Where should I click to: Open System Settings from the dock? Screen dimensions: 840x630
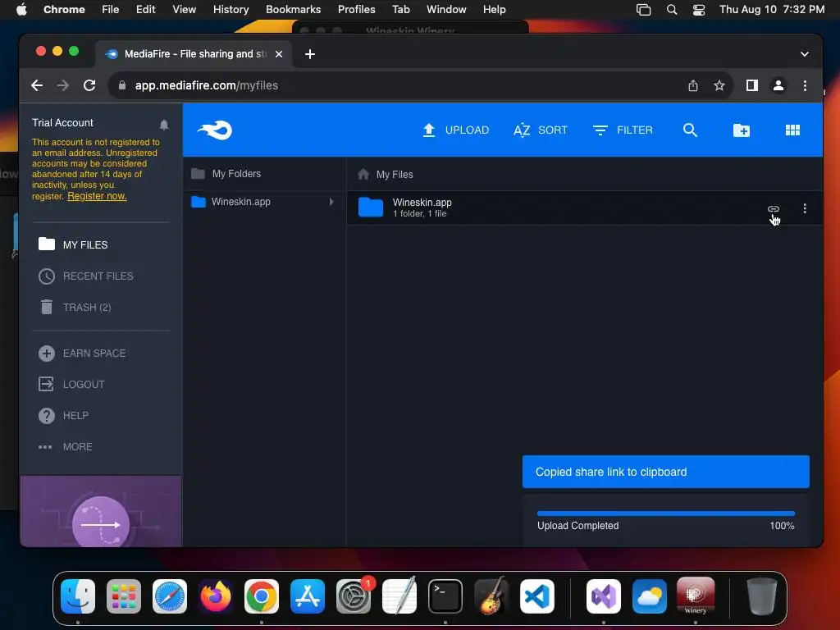354,596
